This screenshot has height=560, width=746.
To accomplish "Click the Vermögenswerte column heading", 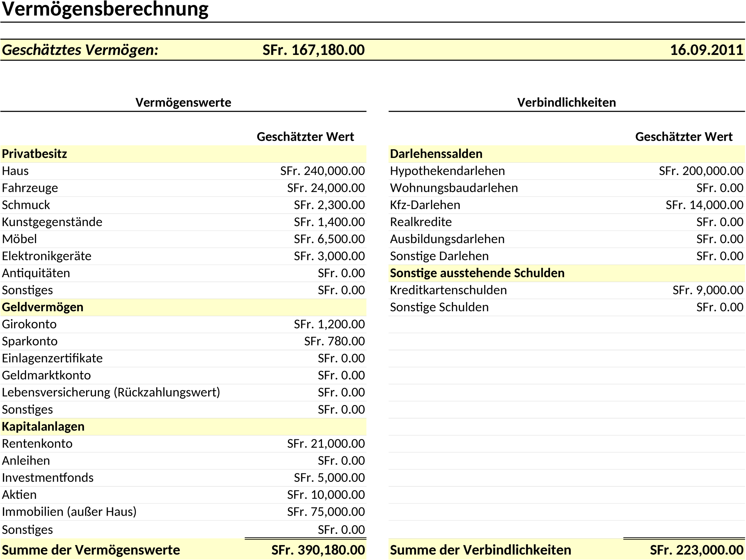I will tap(183, 102).
